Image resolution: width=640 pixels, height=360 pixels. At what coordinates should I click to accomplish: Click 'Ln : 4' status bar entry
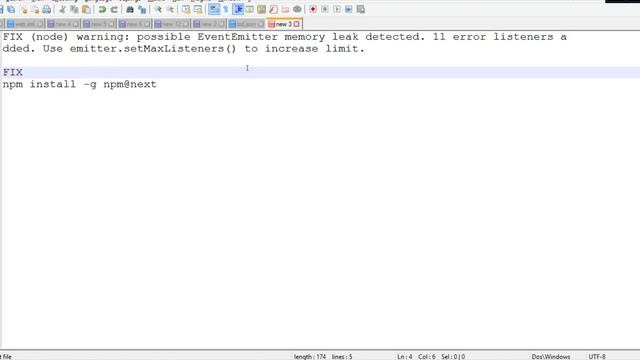tap(404, 356)
